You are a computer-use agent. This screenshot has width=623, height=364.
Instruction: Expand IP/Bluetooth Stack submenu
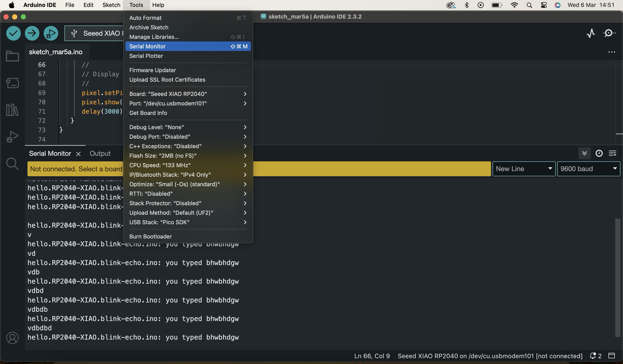188,175
